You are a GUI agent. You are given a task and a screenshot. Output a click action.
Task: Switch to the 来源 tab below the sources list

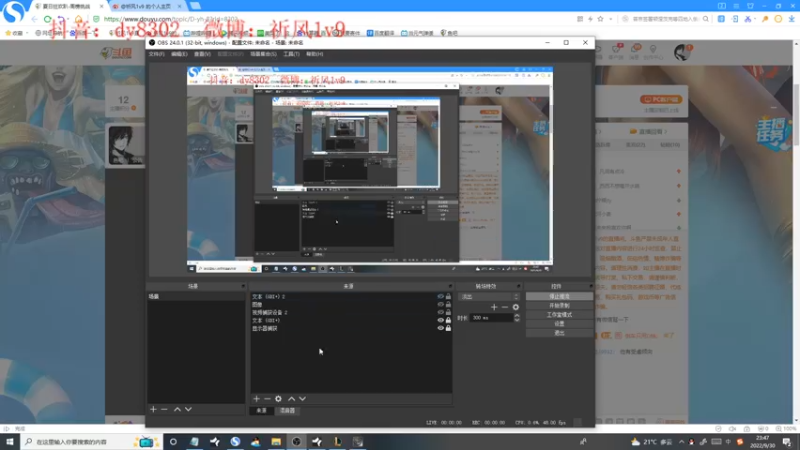tap(261, 410)
